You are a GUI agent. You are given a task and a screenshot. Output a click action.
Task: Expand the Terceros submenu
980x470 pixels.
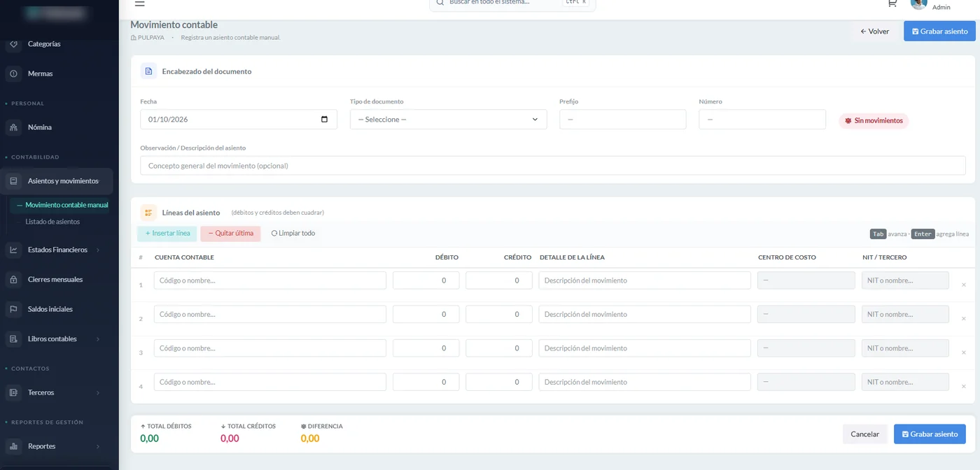click(97, 393)
